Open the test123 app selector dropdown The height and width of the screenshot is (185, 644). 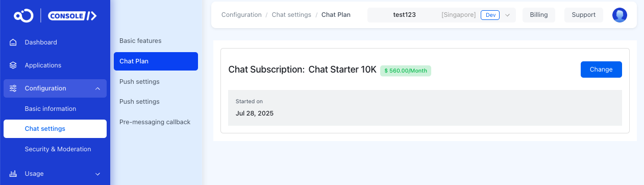pos(441,15)
